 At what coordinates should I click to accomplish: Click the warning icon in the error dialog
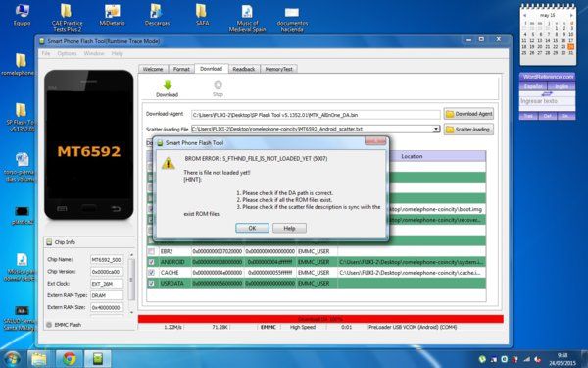click(169, 163)
